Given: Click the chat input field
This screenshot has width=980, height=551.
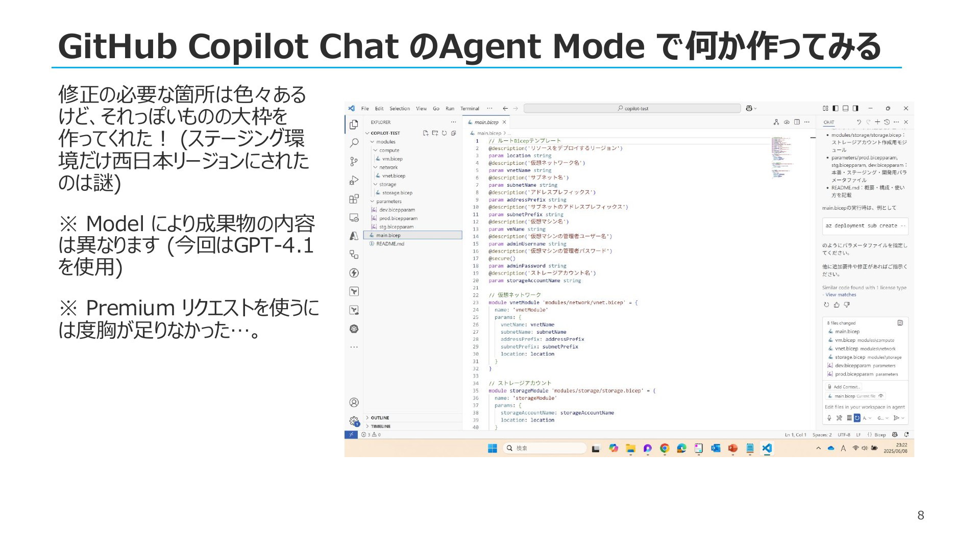Looking at the screenshot, I should pyautogui.click(x=865, y=407).
